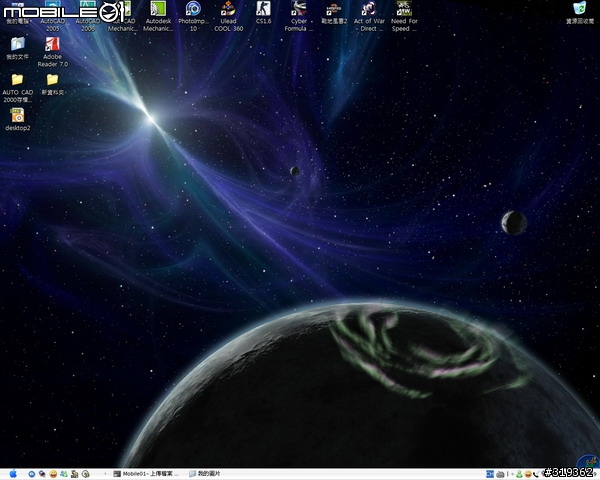Viewport: 600px width, 480px height.
Task: Select the desktop2 file icon
Action: (17, 119)
